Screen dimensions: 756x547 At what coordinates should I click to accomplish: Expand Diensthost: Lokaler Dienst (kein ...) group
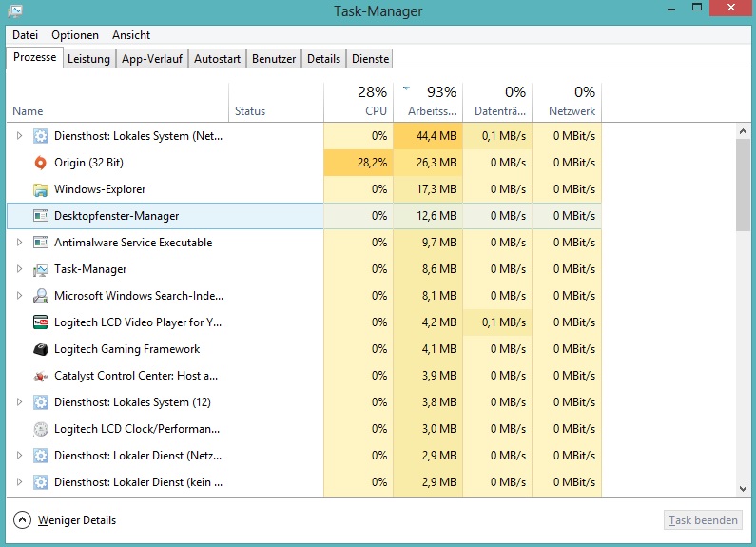tap(19, 481)
